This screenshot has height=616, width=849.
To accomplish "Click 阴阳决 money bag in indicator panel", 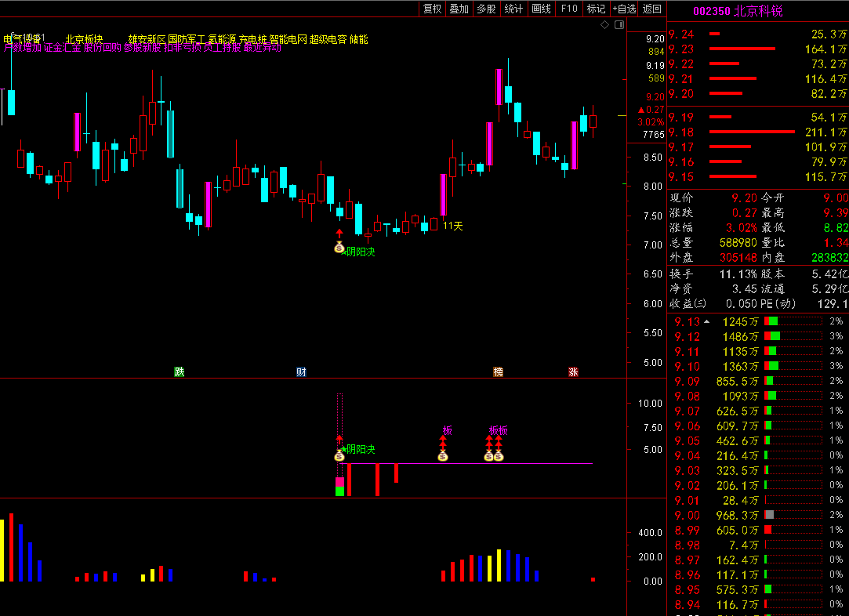I will click(339, 456).
